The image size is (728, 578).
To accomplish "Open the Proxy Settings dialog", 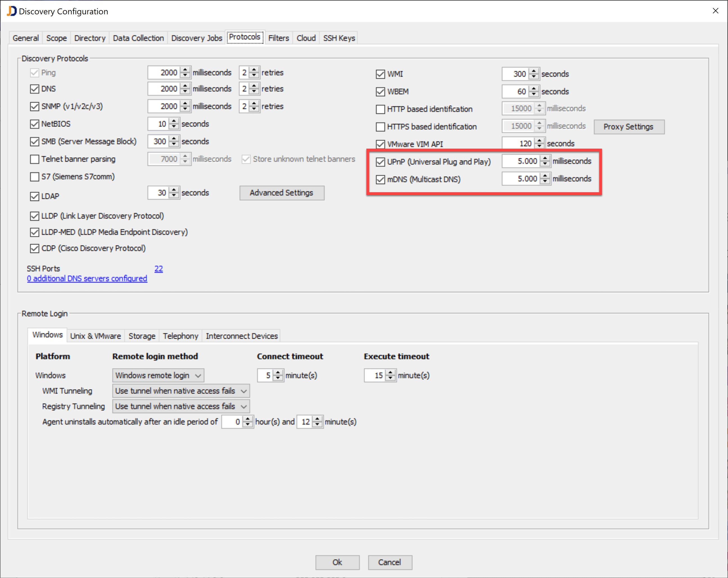I will [x=629, y=126].
